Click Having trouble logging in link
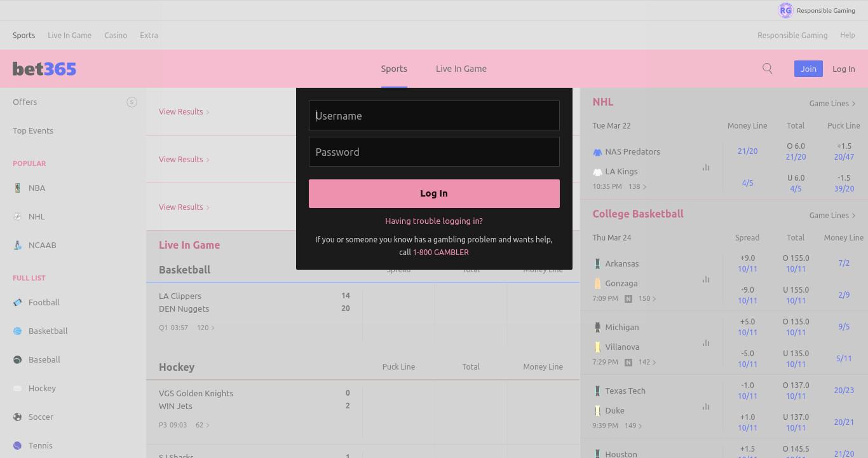The image size is (868, 458). (x=434, y=221)
